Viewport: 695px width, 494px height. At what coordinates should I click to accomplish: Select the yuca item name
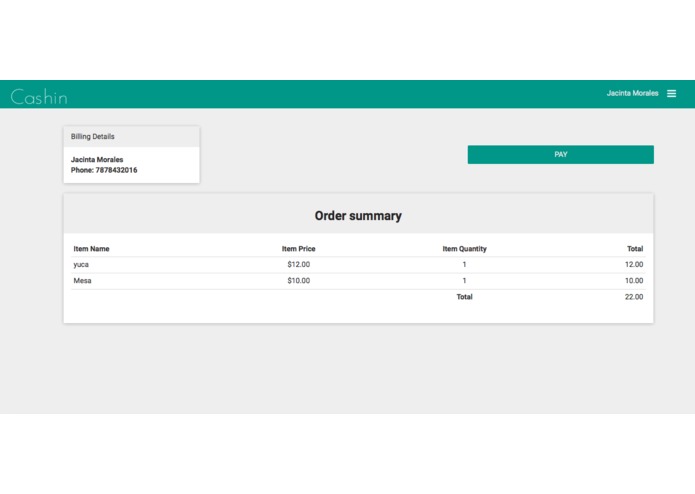81,265
